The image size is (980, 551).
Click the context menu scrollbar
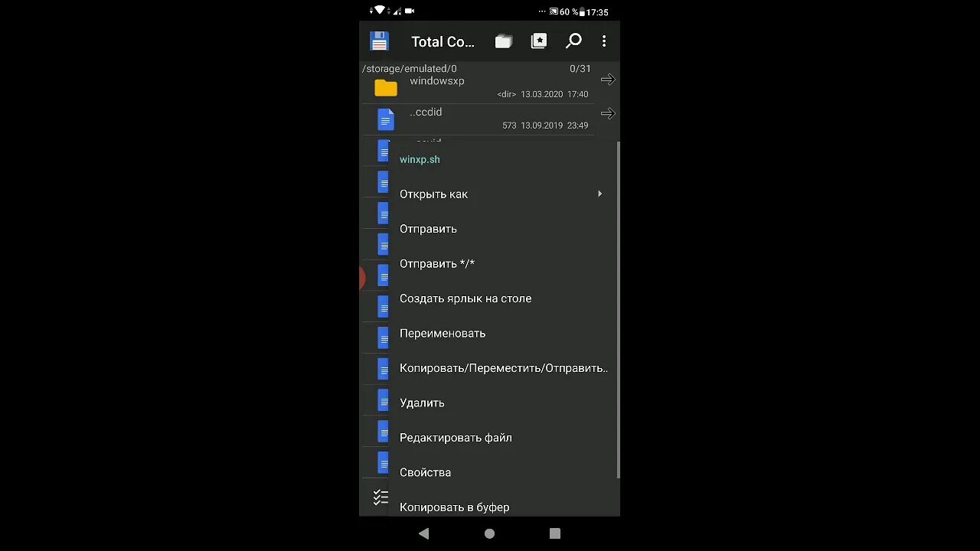617,310
